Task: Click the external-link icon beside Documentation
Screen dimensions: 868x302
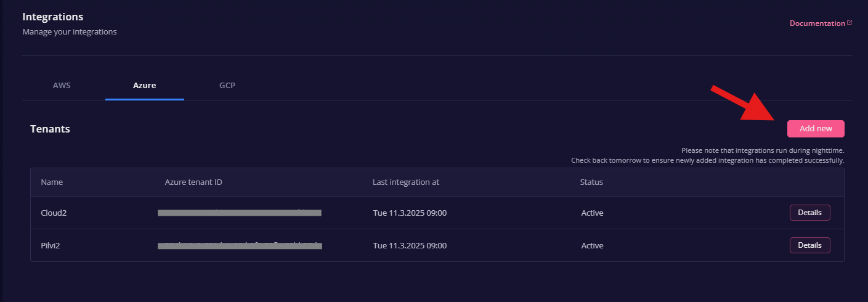Action: pos(850,23)
